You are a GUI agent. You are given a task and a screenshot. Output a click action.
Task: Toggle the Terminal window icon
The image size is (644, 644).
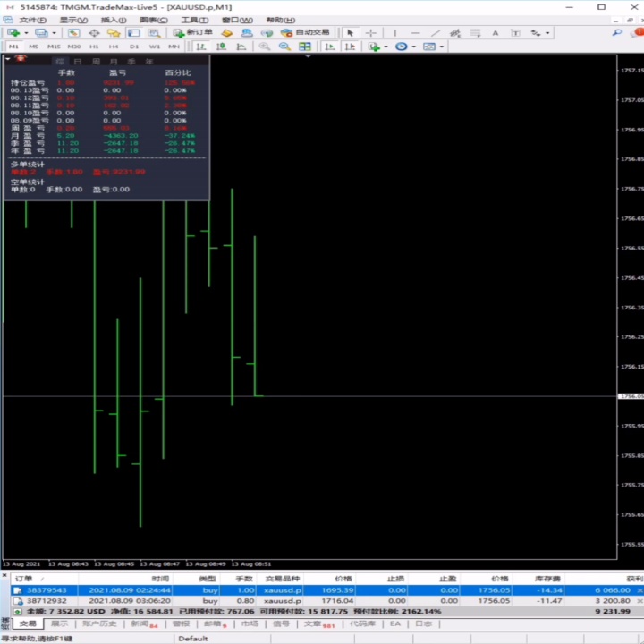click(x=134, y=33)
